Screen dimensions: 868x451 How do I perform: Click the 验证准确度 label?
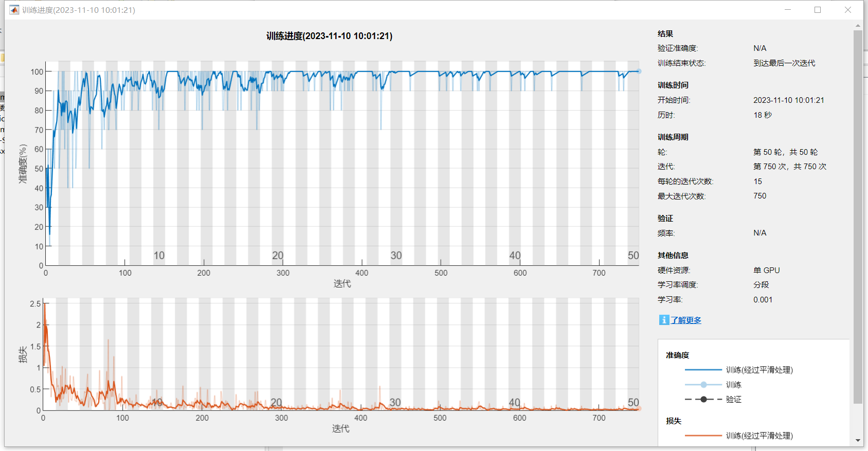(678, 48)
